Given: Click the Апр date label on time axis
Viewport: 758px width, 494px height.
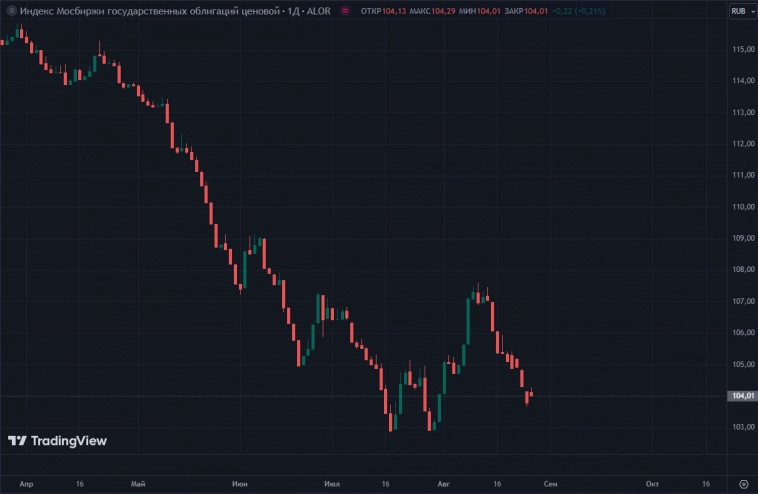Looking at the screenshot, I should pyautogui.click(x=26, y=484).
